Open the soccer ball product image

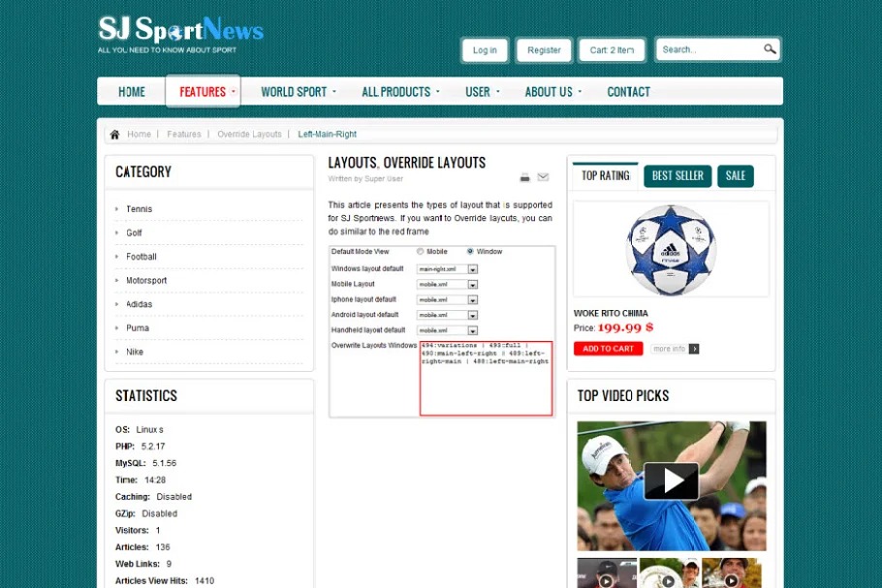tap(671, 250)
